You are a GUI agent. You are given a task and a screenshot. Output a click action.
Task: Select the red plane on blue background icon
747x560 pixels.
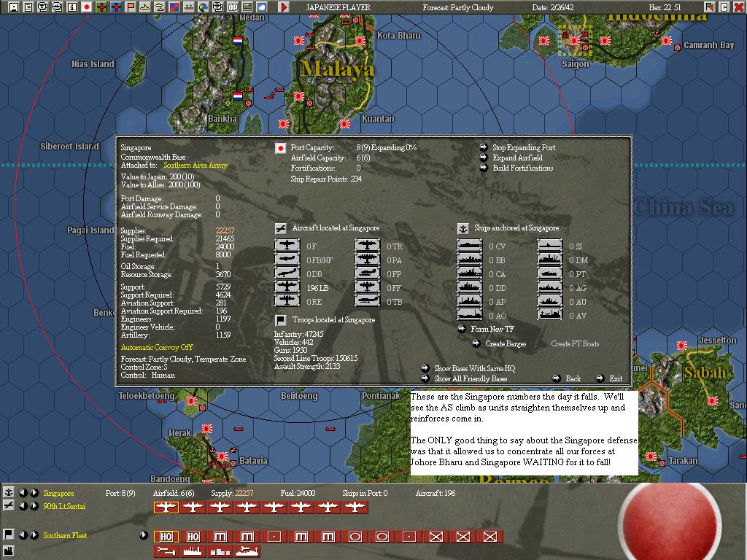coord(116,7)
